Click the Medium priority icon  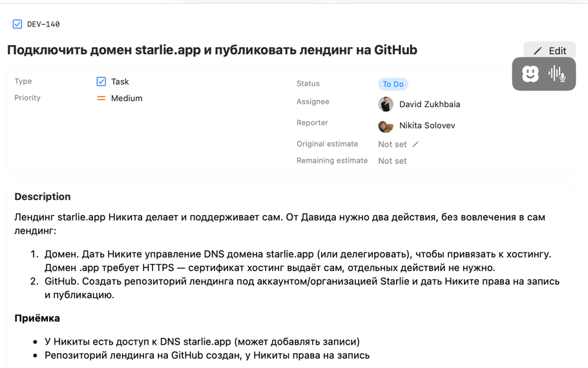[101, 98]
